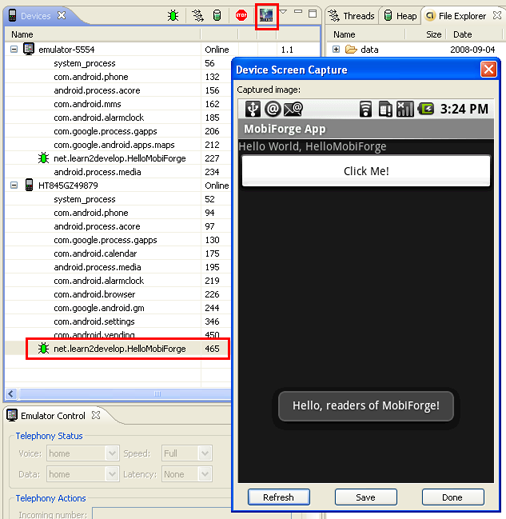Close the Emulator Control tab
This screenshot has width=506, height=519.
tap(96, 415)
